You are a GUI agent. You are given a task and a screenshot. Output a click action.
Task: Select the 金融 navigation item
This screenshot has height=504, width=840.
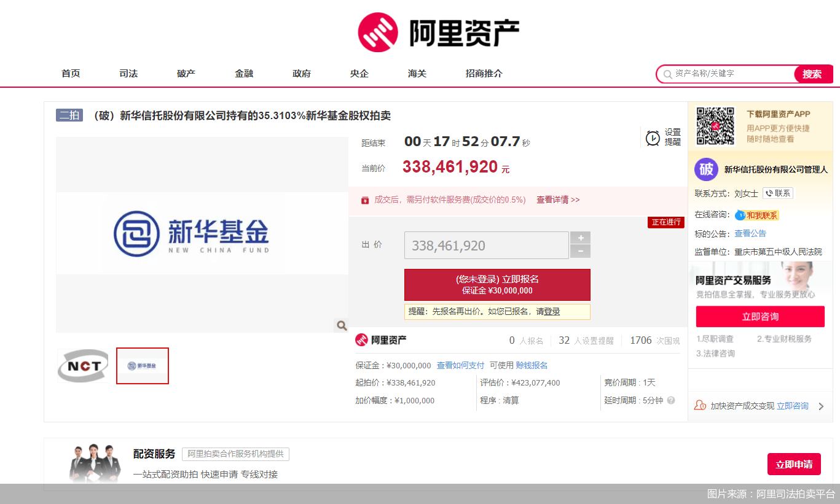pyautogui.click(x=244, y=74)
